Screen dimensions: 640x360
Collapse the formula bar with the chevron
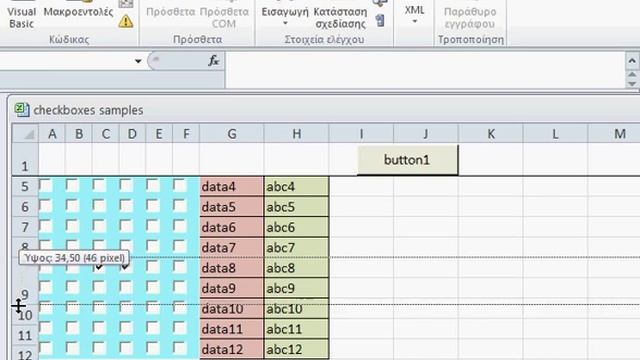pyautogui.click(x=632, y=61)
